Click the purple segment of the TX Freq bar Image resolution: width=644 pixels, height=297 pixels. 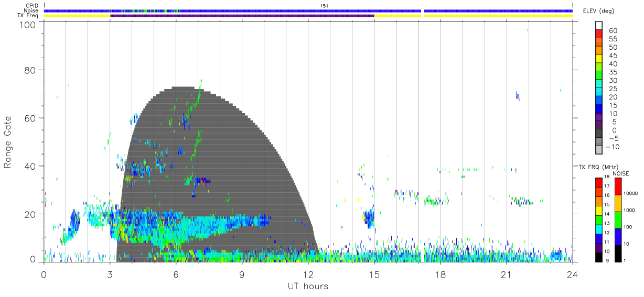242,16
